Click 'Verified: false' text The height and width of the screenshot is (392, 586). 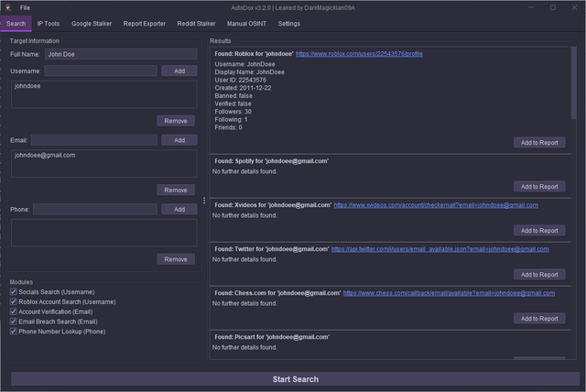click(x=233, y=103)
